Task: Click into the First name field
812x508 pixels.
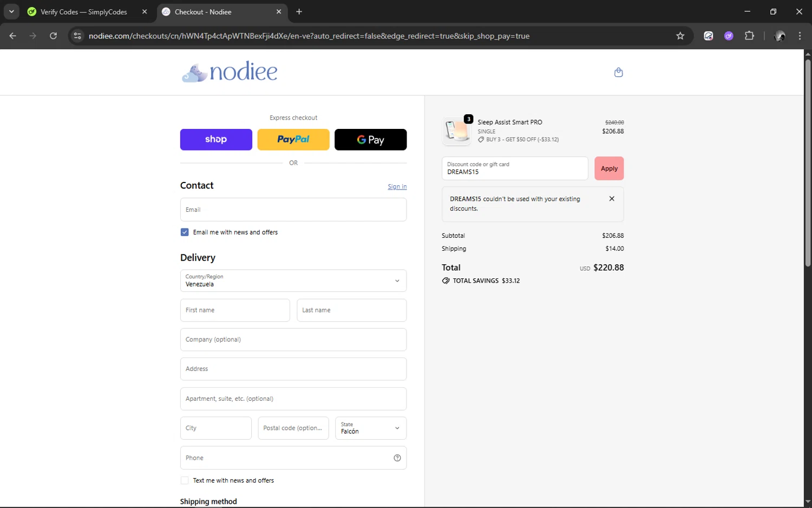Action: point(235,310)
